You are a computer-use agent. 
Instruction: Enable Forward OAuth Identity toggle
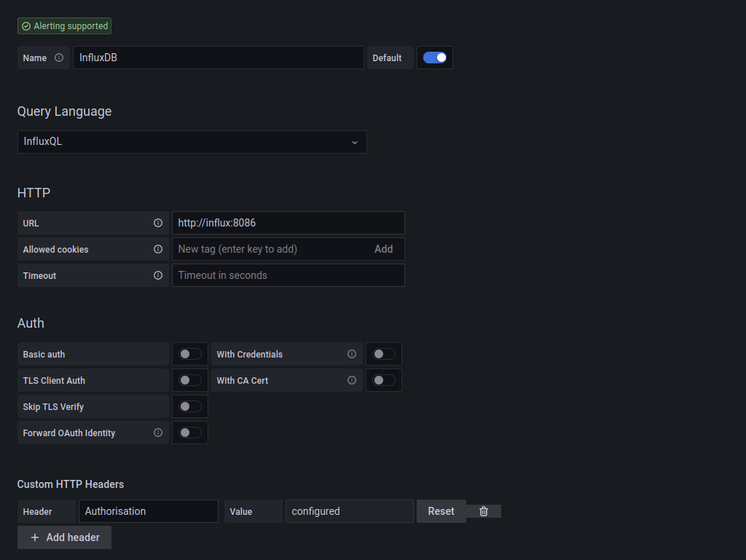pos(190,433)
